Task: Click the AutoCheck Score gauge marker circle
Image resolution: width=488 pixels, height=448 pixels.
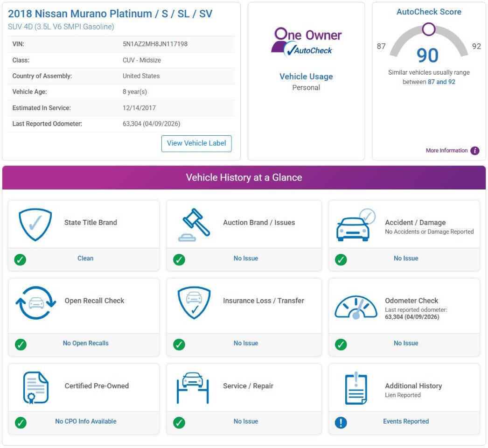Action: [429, 29]
